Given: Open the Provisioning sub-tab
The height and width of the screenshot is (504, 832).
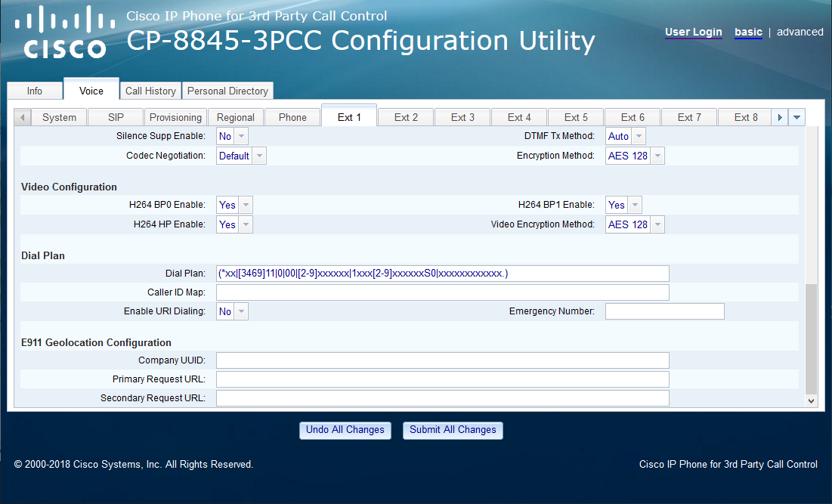Looking at the screenshot, I should point(175,117).
